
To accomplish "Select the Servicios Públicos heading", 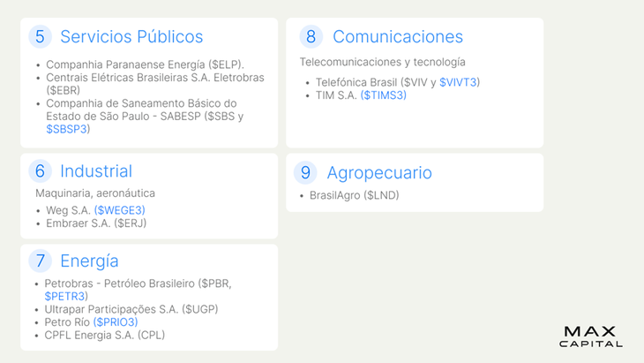I will pos(131,36).
